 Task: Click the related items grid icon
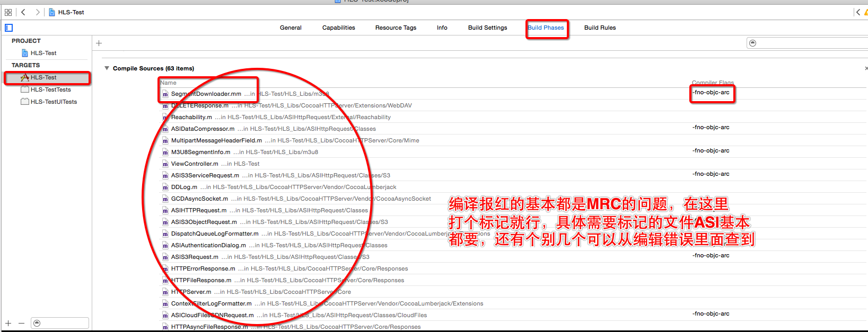point(8,12)
